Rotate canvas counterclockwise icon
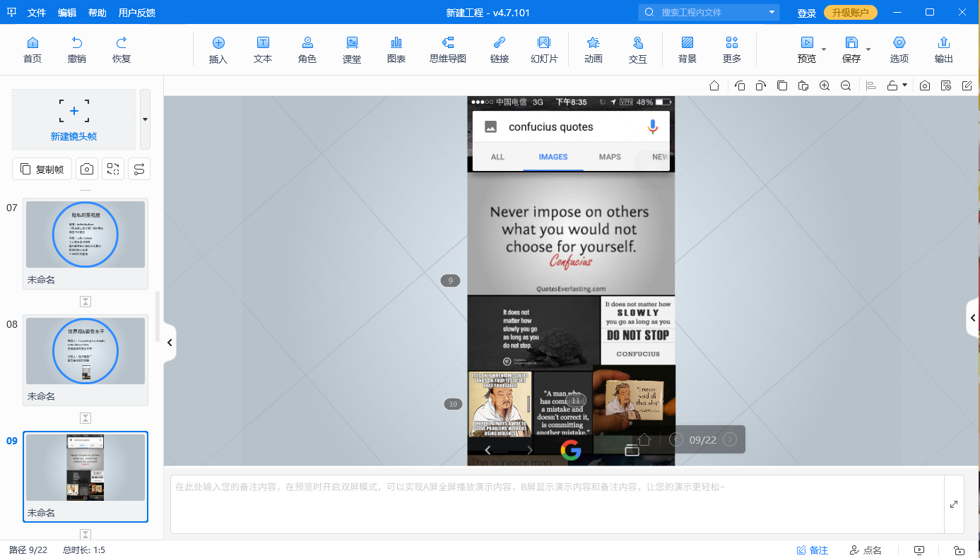The width and height of the screenshot is (980, 558). tap(740, 85)
